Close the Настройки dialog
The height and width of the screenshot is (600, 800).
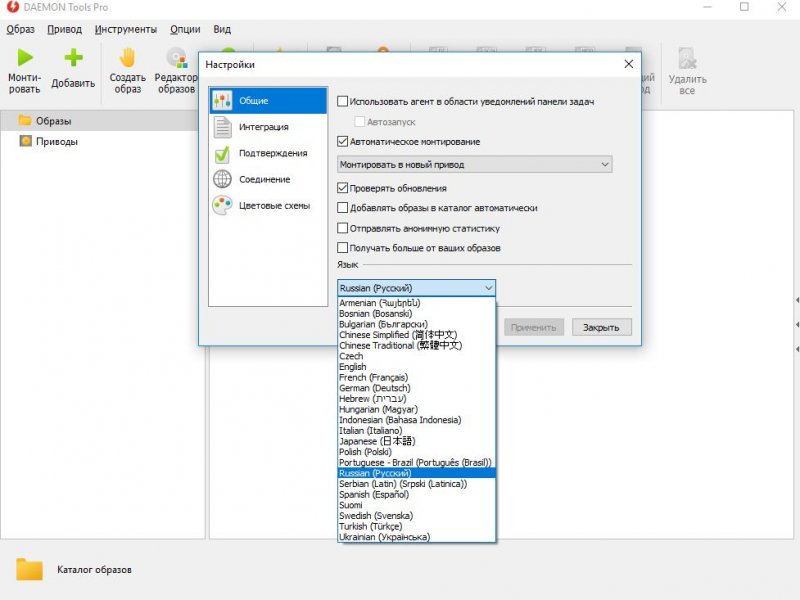click(x=629, y=64)
